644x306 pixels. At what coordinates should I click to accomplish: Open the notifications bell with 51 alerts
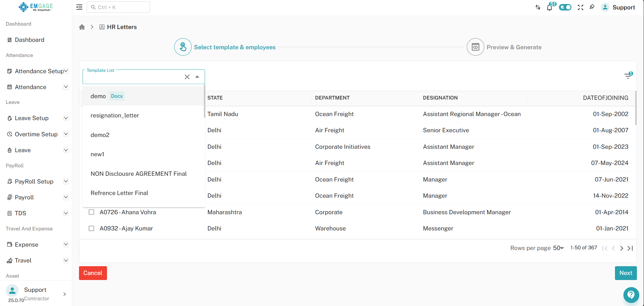coord(549,7)
